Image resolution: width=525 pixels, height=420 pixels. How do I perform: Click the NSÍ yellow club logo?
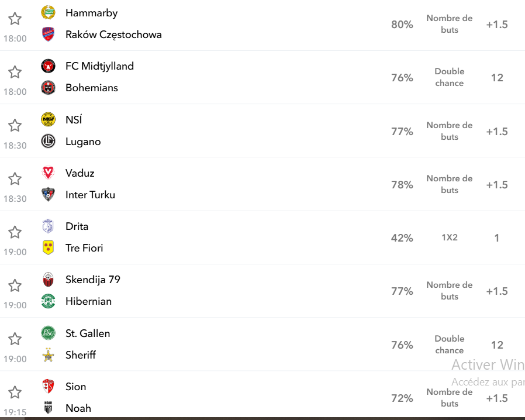point(48,119)
